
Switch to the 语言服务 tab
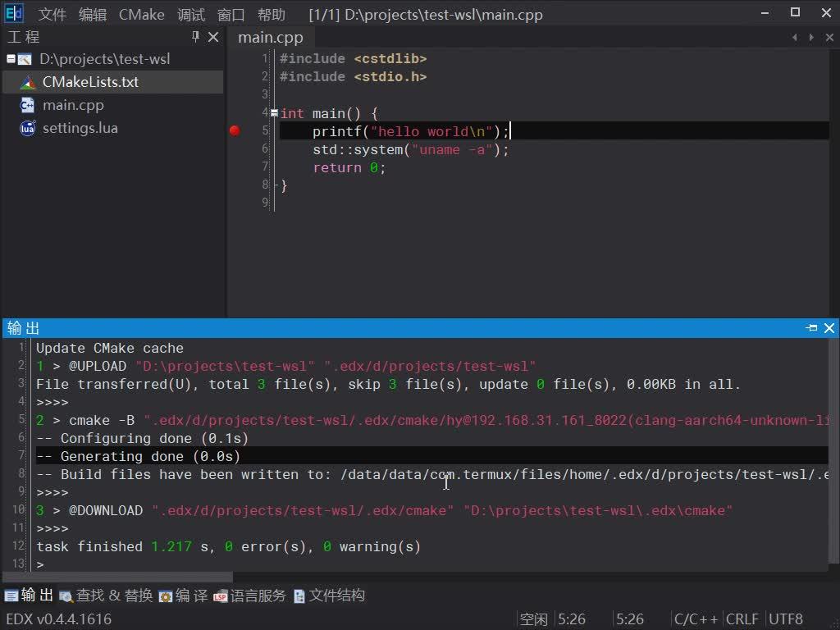coord(249,596)
